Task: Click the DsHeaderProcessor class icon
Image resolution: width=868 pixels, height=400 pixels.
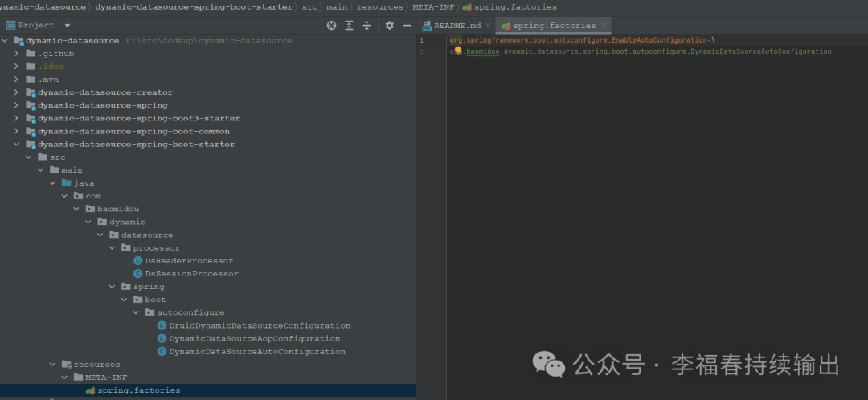Action: tap(138, 260)
